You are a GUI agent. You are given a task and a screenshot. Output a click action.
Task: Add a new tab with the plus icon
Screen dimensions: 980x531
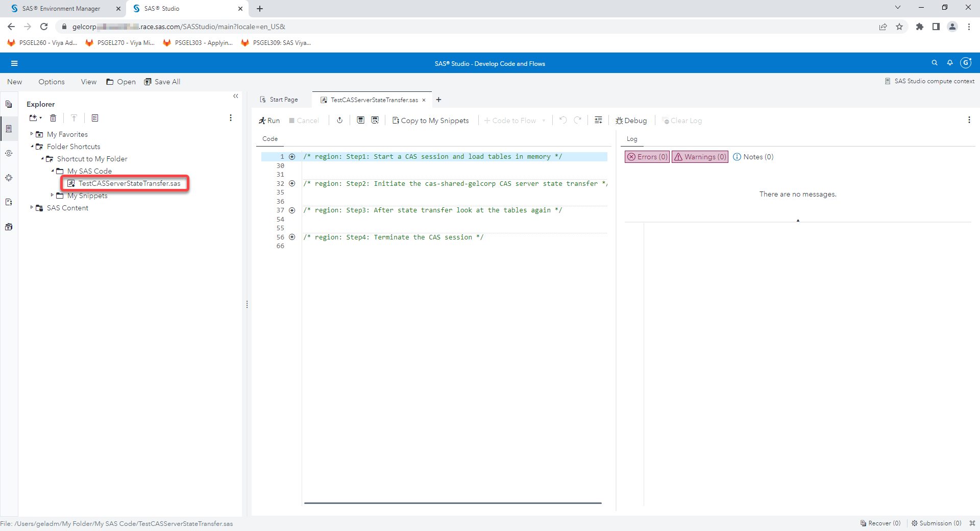tap(438, 100)
